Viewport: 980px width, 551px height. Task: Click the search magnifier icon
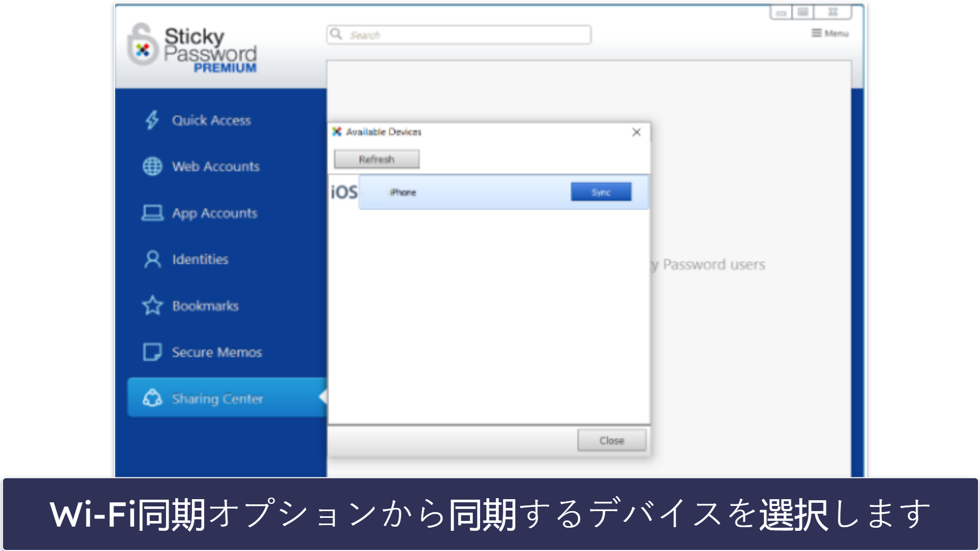tap(337, 34)
